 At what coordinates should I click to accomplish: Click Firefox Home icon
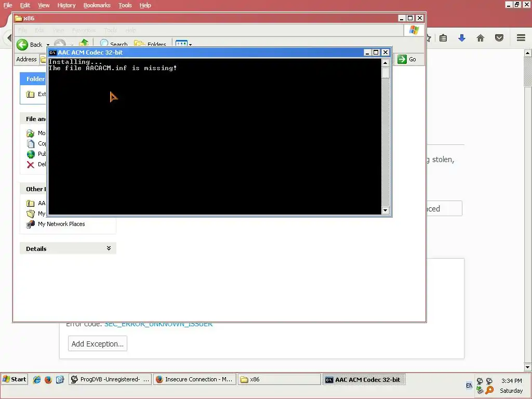[x=481, y=38]
